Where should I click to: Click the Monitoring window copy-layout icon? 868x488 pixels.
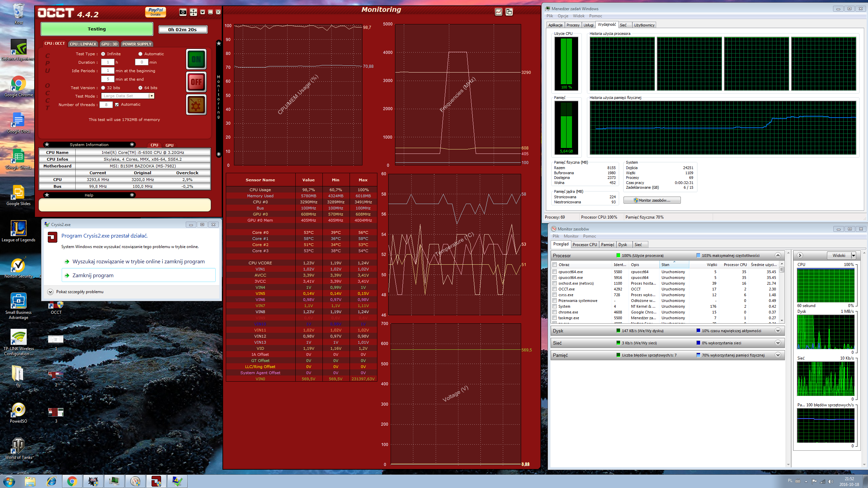click(509, 12)
